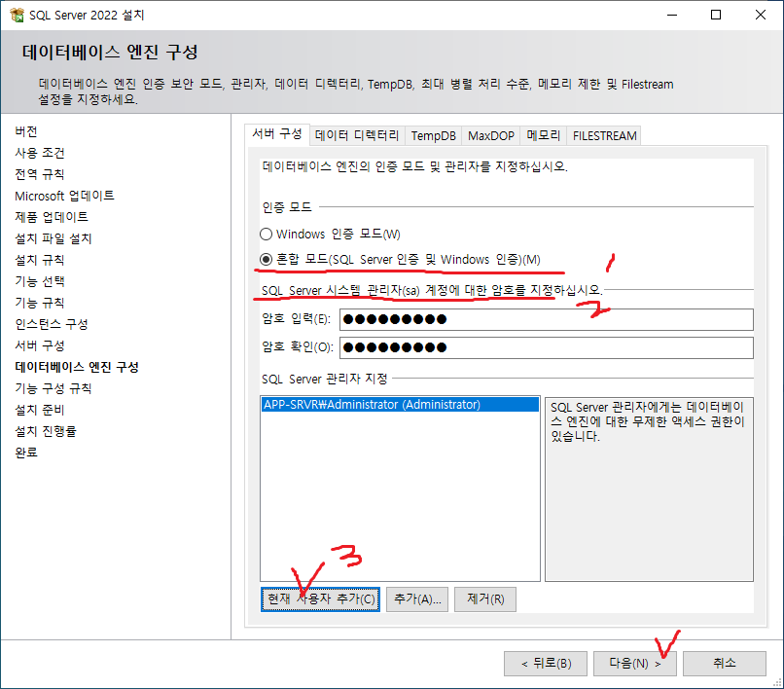
Task: Click 사용 조건 step in sidebar
Action: pyautogui.click(x=40, y=153)
